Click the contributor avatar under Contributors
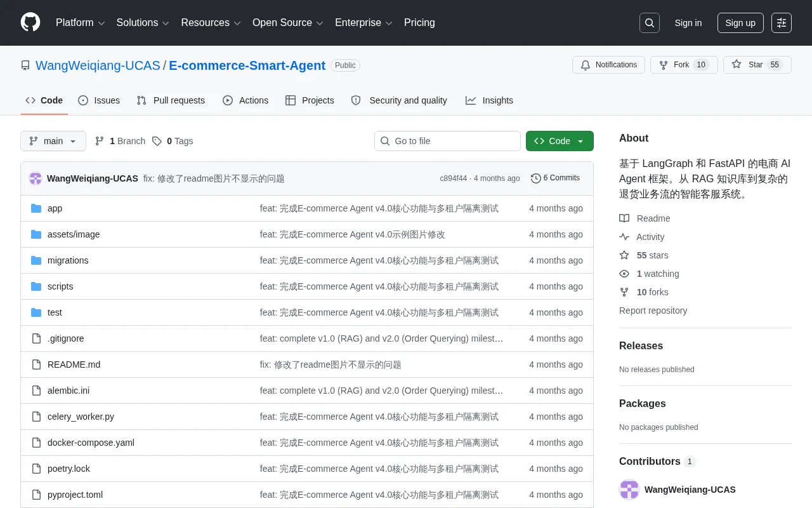 click(x=629, y=490)
